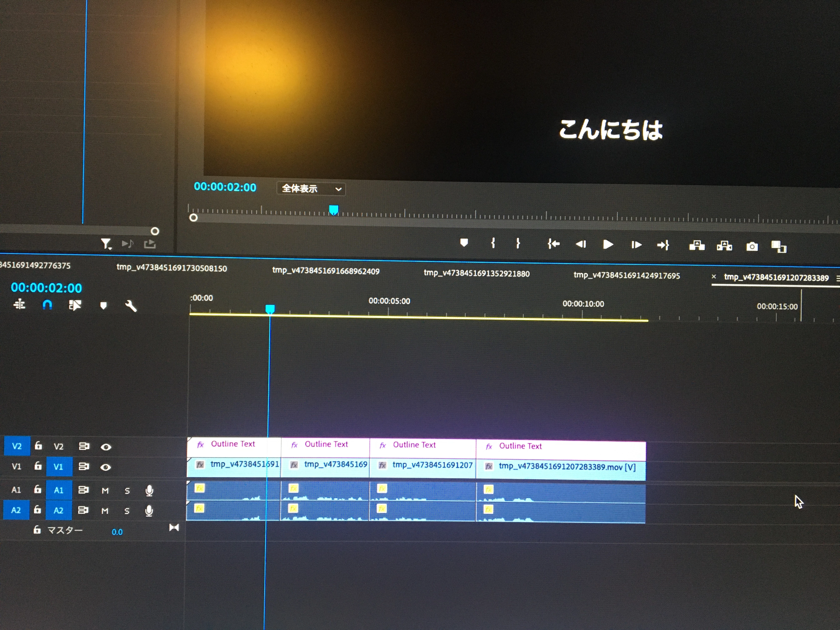The image size is (840, 630).
Task: Click the Go to In point icon
Action: coord(553,244)
